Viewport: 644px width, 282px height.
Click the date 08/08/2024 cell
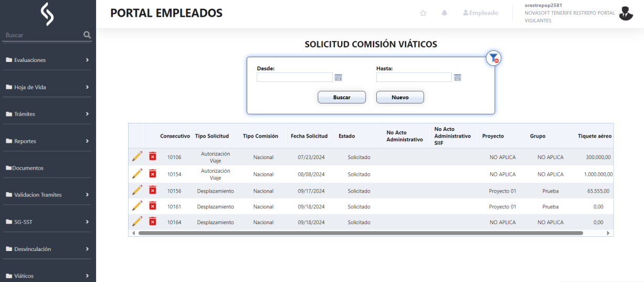click(311, 174)
